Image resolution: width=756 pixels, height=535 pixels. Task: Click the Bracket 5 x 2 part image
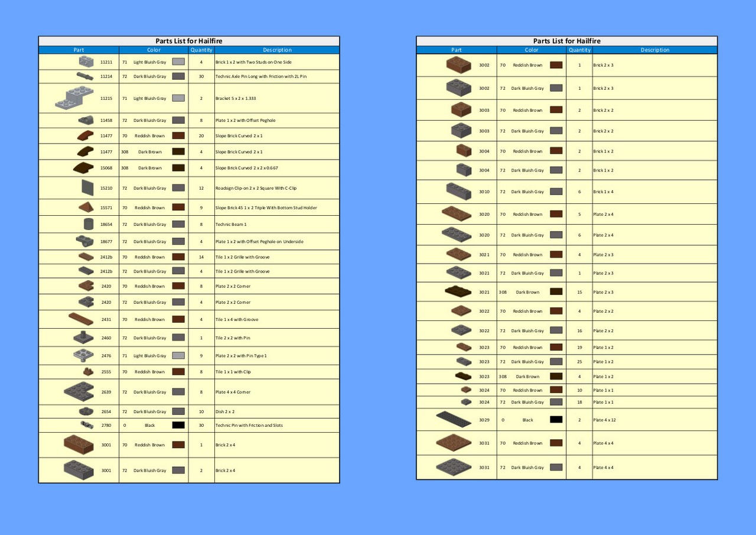[x=74, y=98]
